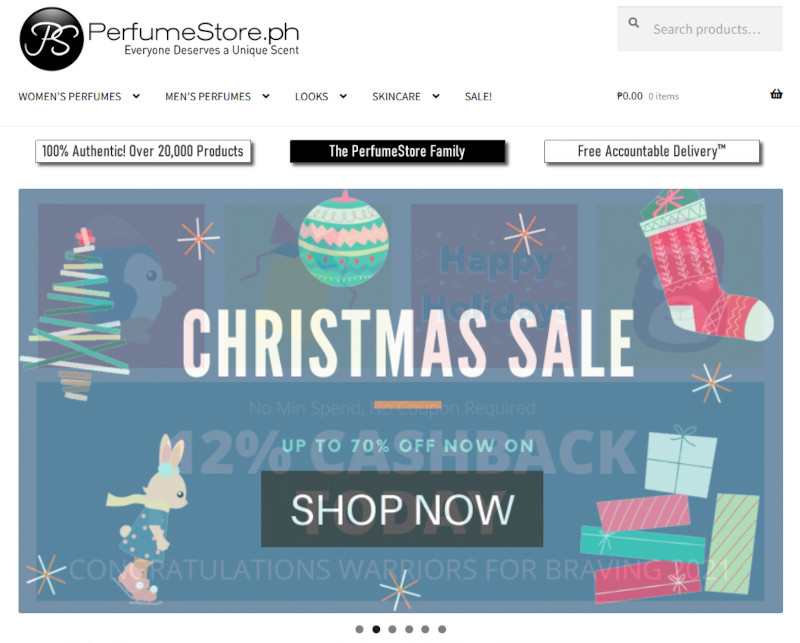Select the fourth carousel slide dot
Image resolution: width=800 pixels, height=643 pixels.
(409, 629)
